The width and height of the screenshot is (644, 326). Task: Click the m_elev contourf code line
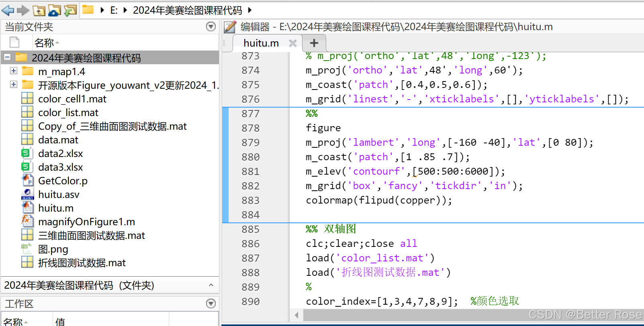tap(405, 171)
